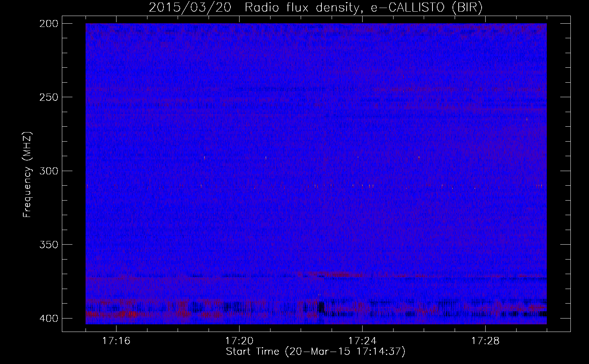This screenshot has width=589, height=364.
Task: Select the 350 frequency tick label
Action: [49, 245]
